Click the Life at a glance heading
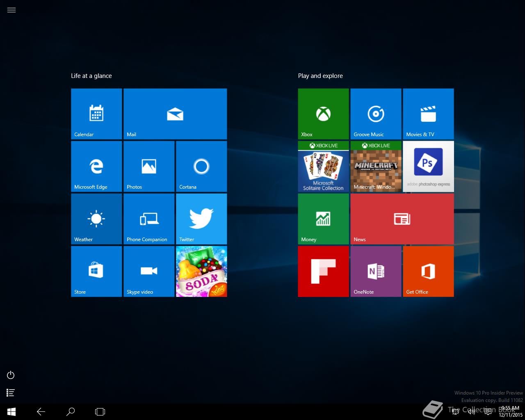This screenshot has height=420, width=525. point(91,76)
